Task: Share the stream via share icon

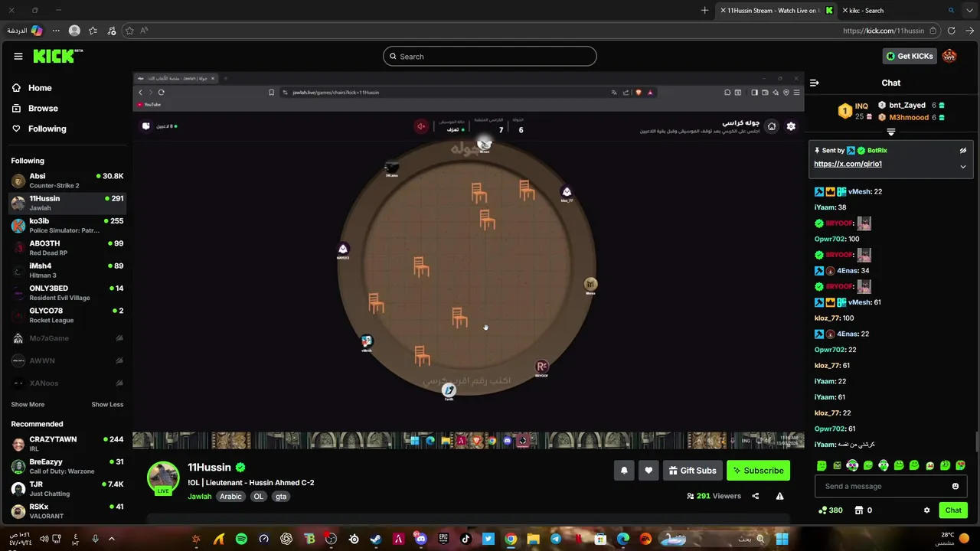Action: coord(755,496)
